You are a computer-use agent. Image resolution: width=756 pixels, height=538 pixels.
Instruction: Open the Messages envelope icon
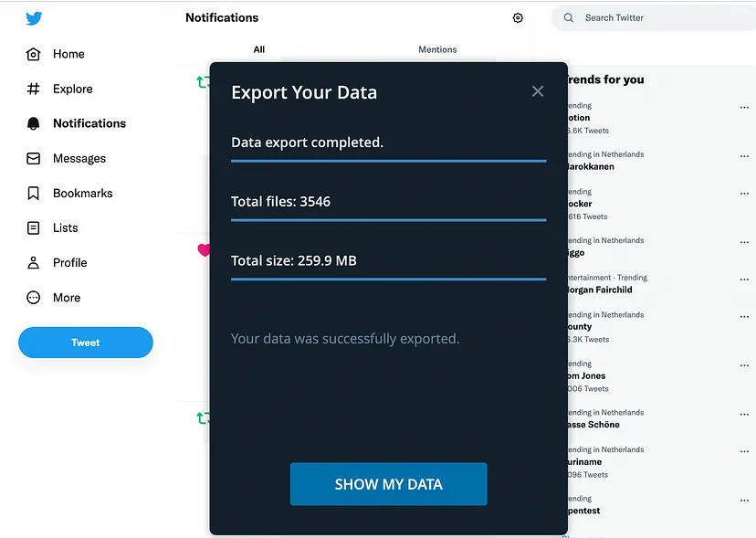pos(33,158)
